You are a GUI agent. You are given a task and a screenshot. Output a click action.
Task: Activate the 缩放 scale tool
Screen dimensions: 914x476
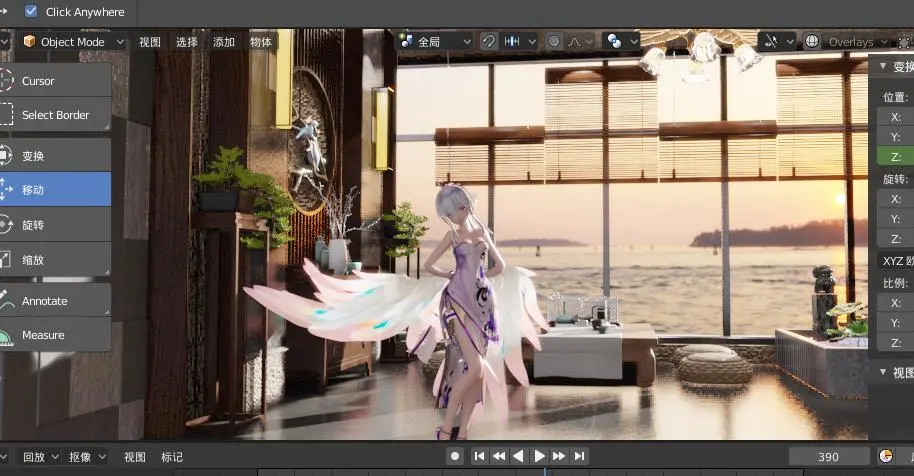pos(55,259)
